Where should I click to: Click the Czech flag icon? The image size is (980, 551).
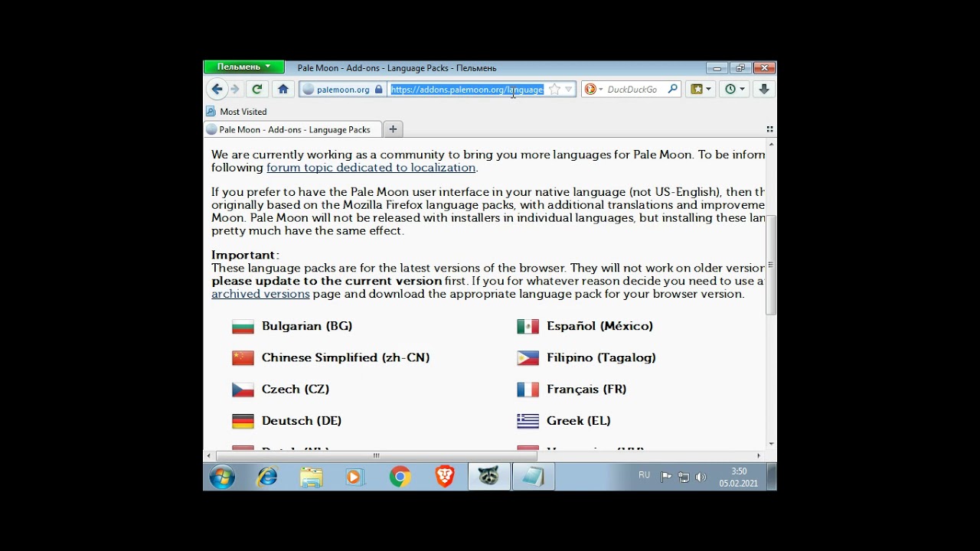point(243,390)
